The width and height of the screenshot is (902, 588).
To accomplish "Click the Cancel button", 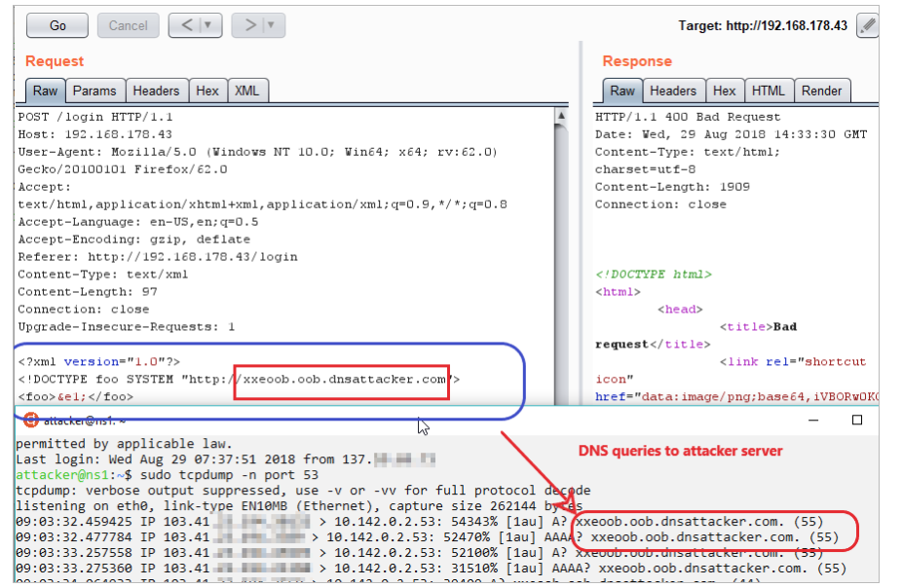I will coord(129,25).
